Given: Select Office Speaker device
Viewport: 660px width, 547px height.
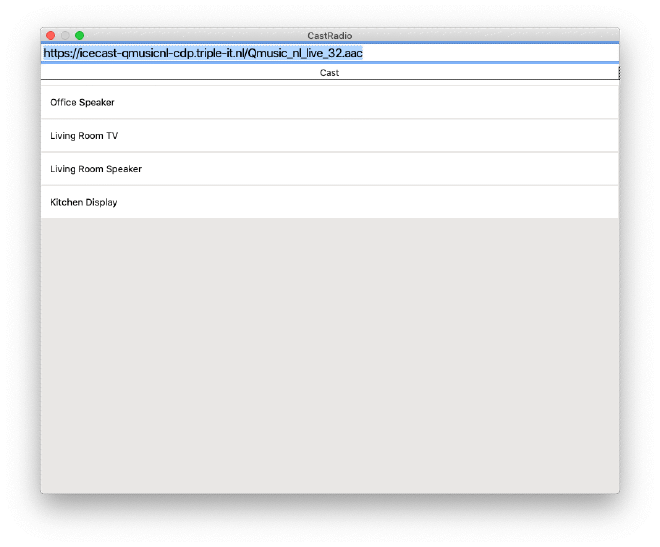Looking at the screenshot, I should click(330, 102).
